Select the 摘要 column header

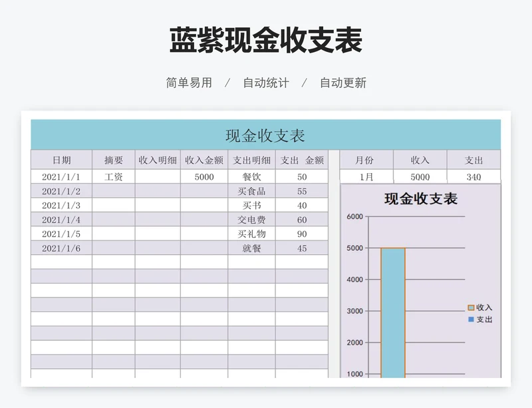(x=113, y=160)
